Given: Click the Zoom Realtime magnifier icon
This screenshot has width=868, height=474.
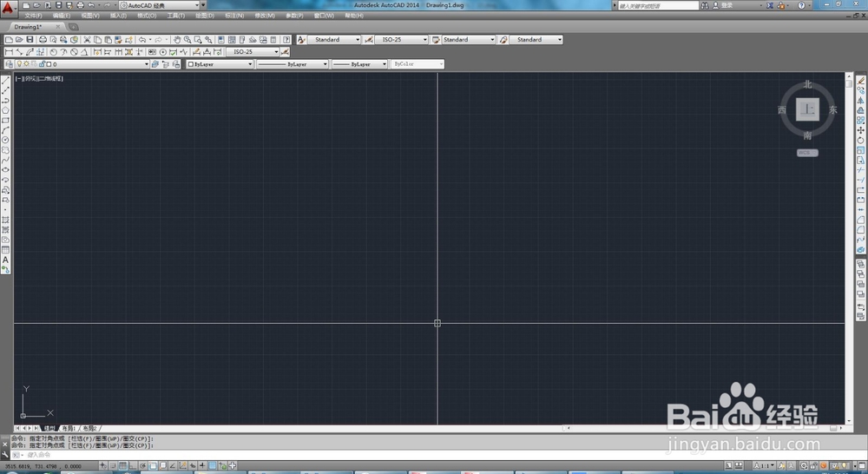Looking at the screenshot, I should click(187, 40).
